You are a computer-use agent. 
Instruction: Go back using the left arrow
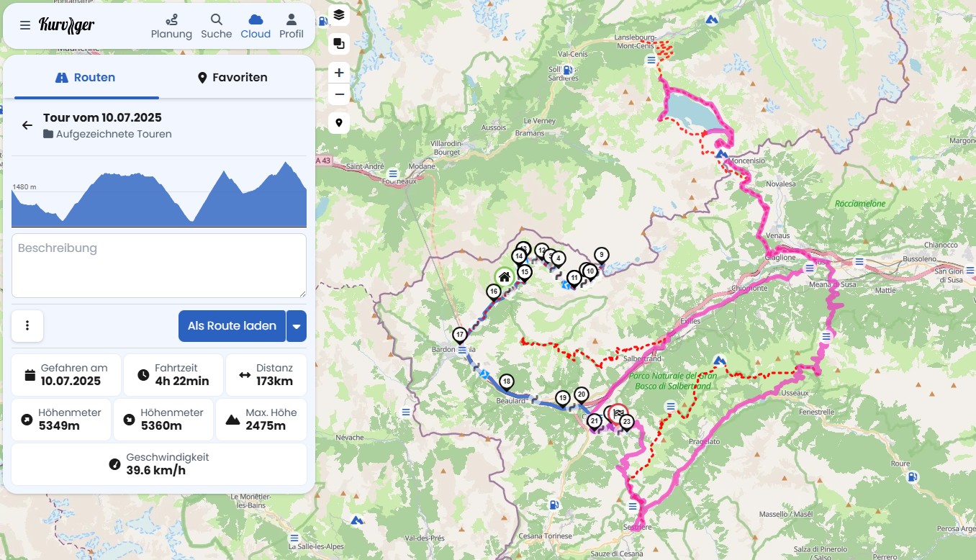[x=27, y=125]
